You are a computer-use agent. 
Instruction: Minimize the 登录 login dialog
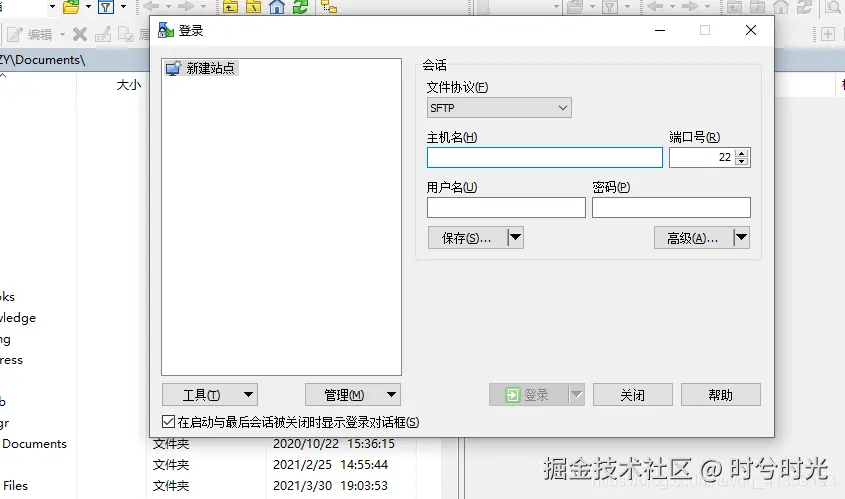click(x=660, y=30)
